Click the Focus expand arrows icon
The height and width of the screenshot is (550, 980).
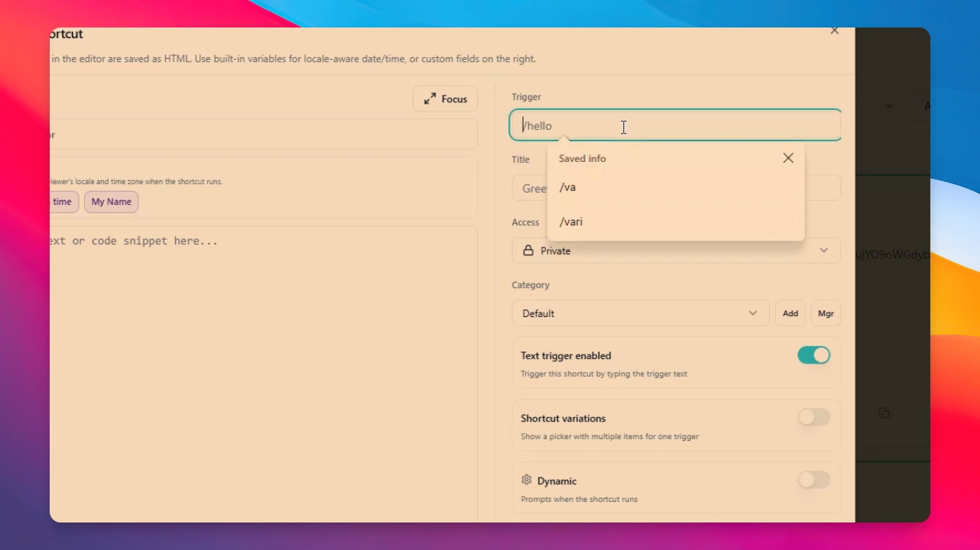point(430,99)
